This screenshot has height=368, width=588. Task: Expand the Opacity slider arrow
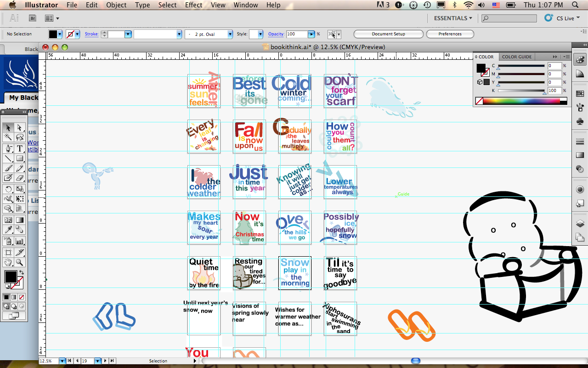pos(311,34)
